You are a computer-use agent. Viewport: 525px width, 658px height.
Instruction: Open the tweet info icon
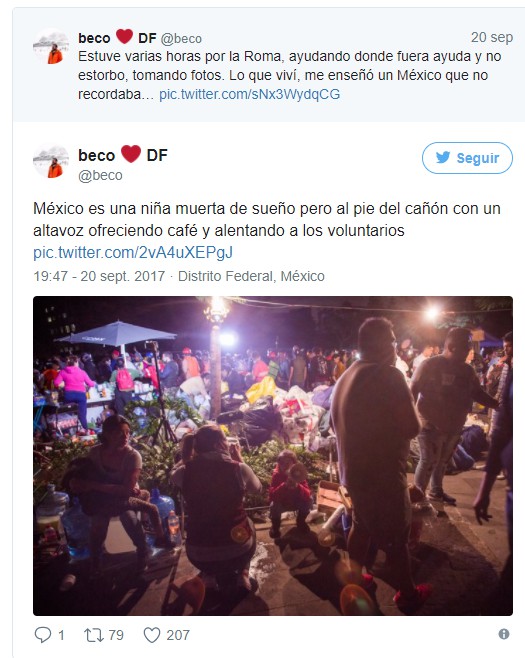point(504,634)
